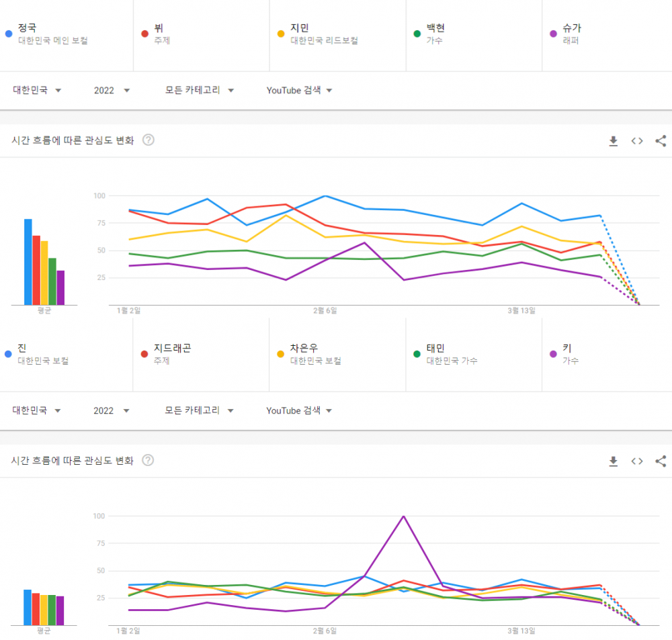Image resolution: width=672 pixels, height=640 pixels.
Task: Expand the bottom 모든 카테고리 dropdown
Action: click(x=200, y=411)
